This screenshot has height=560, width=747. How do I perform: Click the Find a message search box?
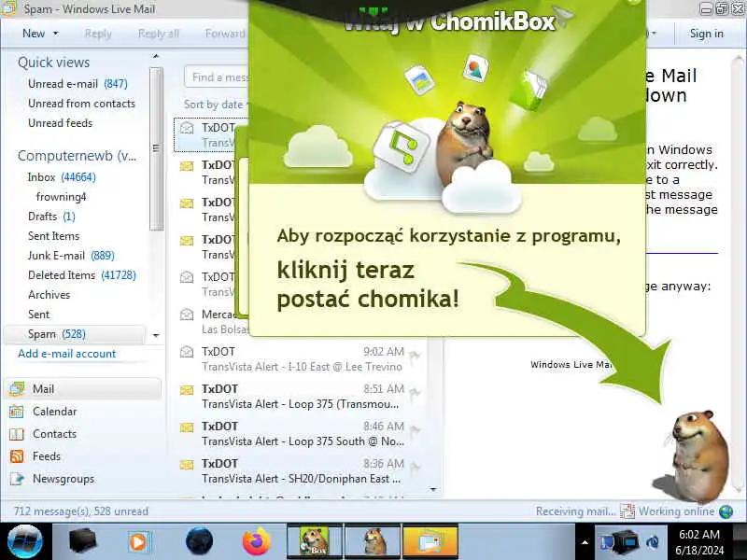[x=217, y=77]
